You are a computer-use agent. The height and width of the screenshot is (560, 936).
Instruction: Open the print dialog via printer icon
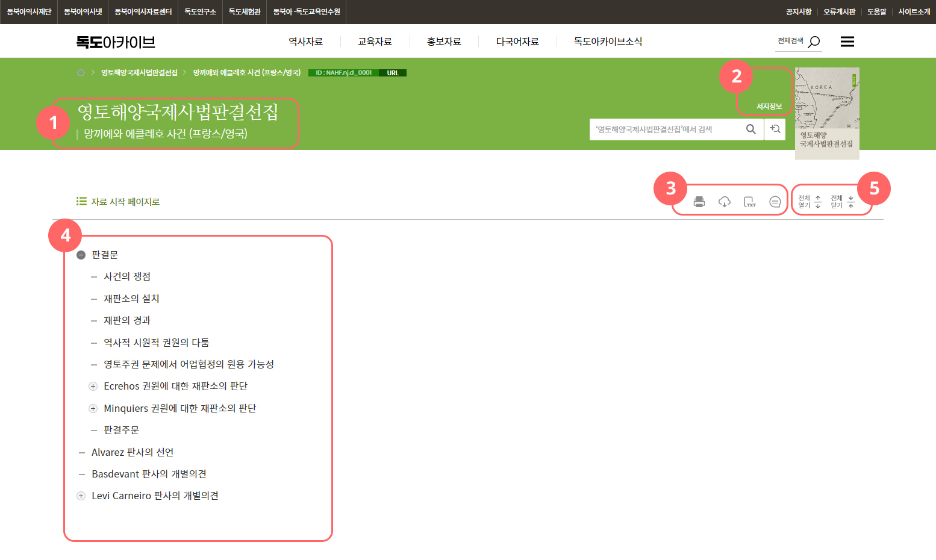699,202
